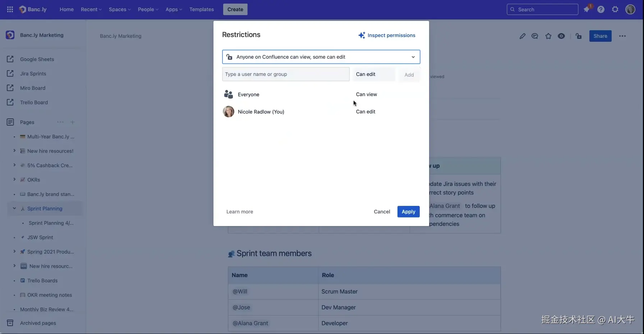Click the Archived pages icon

(10, 323)
